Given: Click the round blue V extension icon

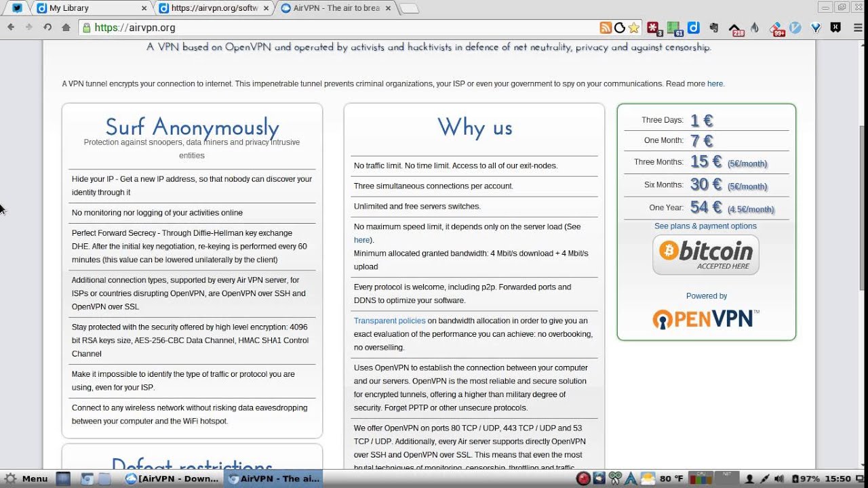Looking at the screenshot, I should click(x=795, y=28).
